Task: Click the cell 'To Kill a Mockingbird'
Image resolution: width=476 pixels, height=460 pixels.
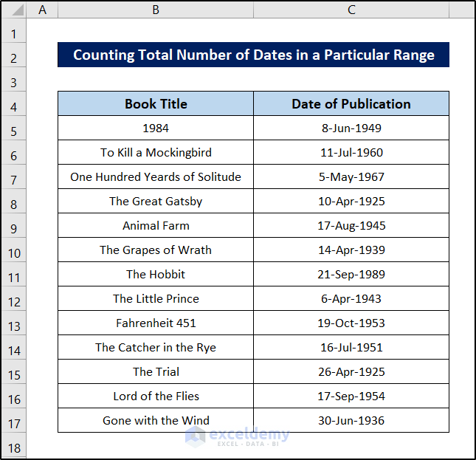Action: 156,152
